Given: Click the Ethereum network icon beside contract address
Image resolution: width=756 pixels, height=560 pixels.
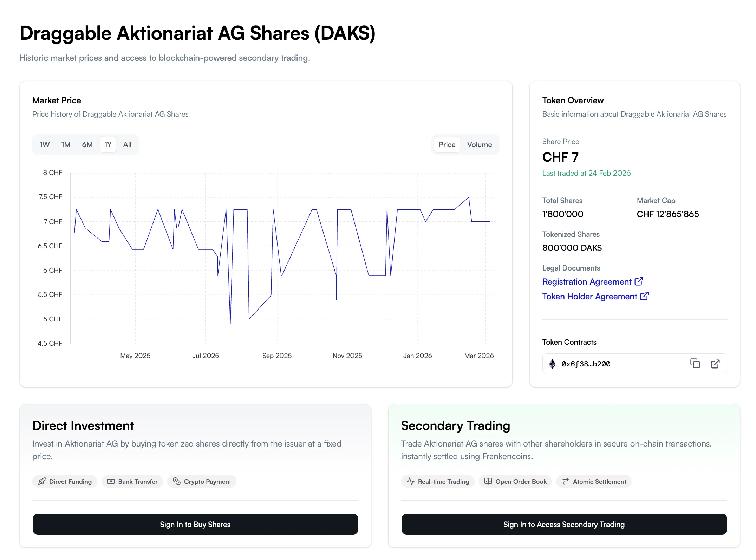Looking at the screenshot, I should (552, 364).
